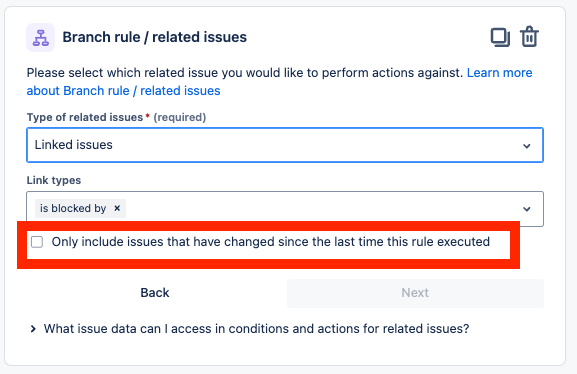The height and width of the screenshot is (374, 577).
Task: Open the Type of related issues dropdown
Action: [x=285, y=145]
